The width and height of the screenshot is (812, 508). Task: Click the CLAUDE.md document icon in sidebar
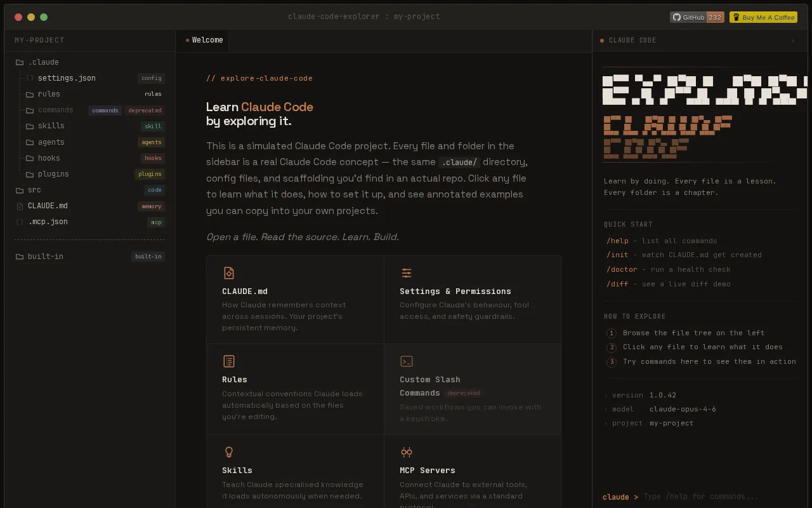(x=20, y=206)
